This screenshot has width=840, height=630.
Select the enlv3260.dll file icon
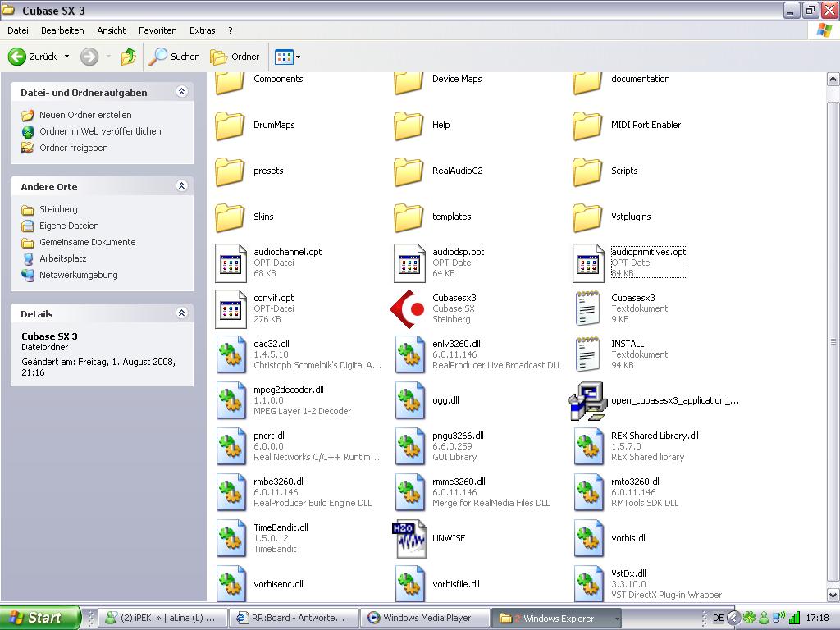click(x=410, y=354)
